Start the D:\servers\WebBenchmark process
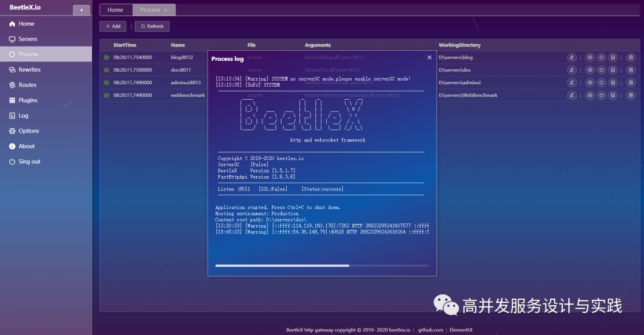 coord(590,95)
